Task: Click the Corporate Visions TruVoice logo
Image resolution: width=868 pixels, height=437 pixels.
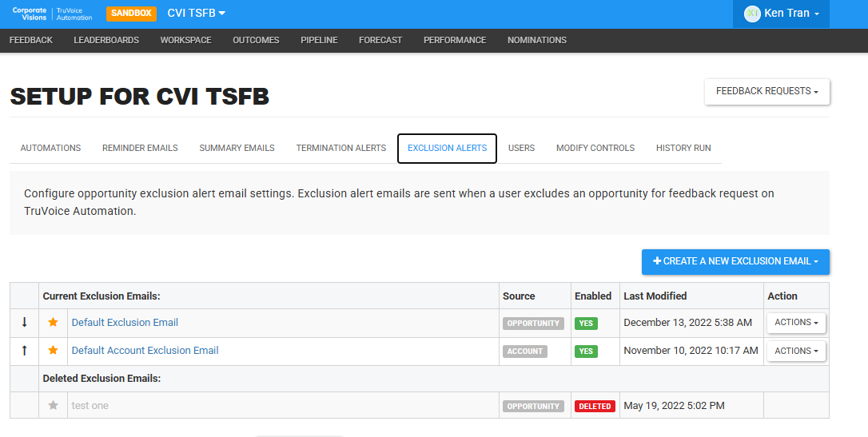Action: 52,14
